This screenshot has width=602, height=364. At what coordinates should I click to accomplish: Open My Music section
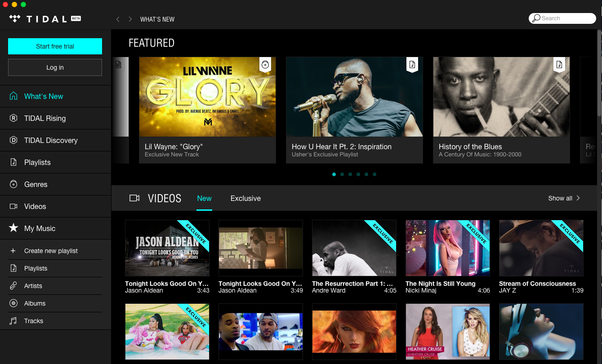coord(55,228)
